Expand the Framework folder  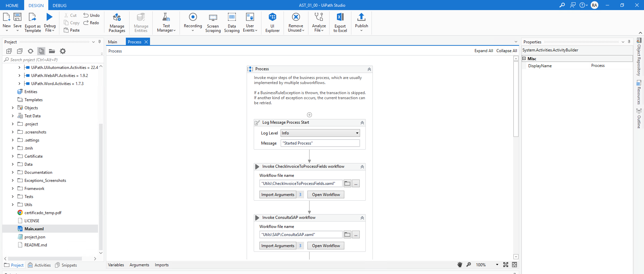[x=13, y=188]
